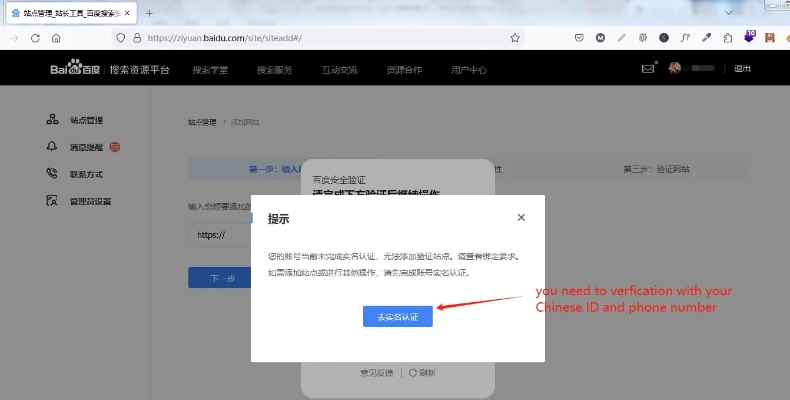Close the 提示 dialog with X
Screen dimensions: 790x400
(x=521, y=217)
